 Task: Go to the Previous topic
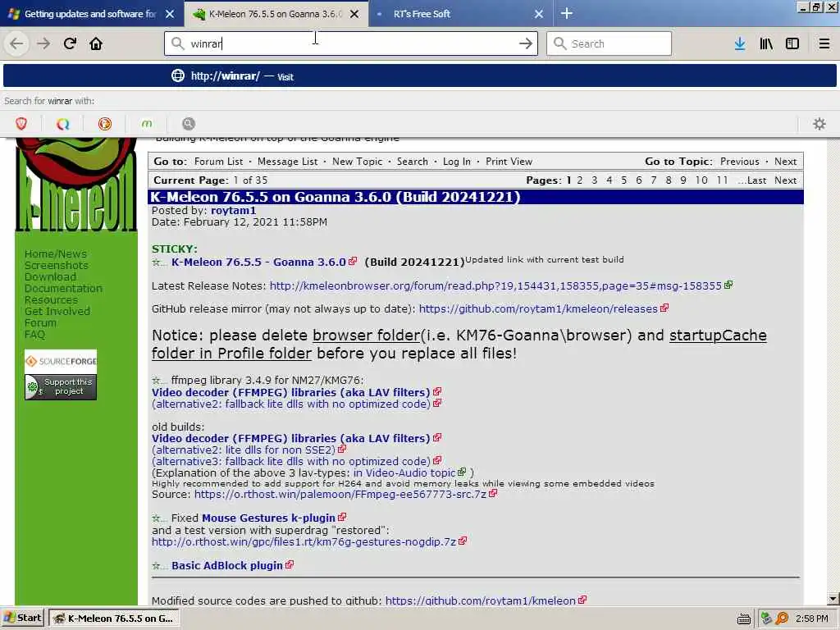coord(739,162)
